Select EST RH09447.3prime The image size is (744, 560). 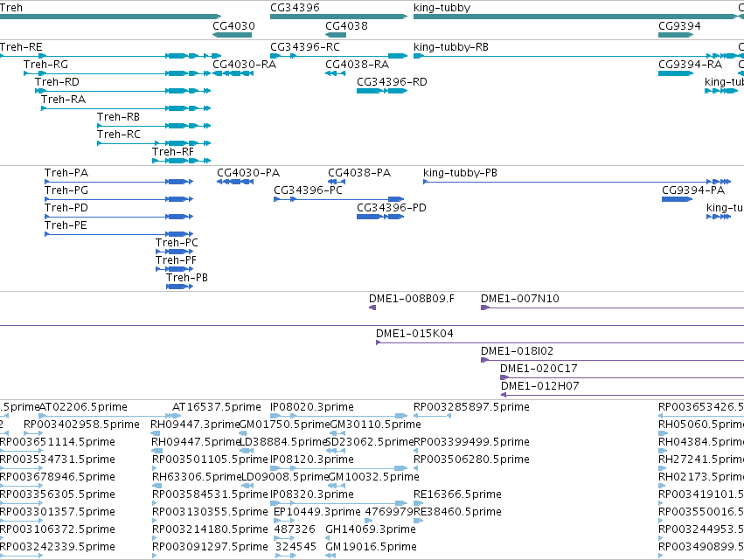[195, 425]
